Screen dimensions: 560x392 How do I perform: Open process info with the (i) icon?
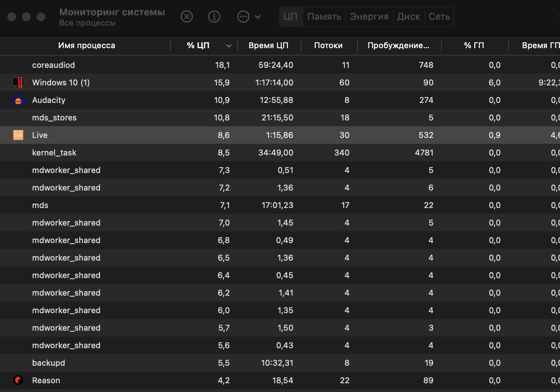click(x=214, y=16)
